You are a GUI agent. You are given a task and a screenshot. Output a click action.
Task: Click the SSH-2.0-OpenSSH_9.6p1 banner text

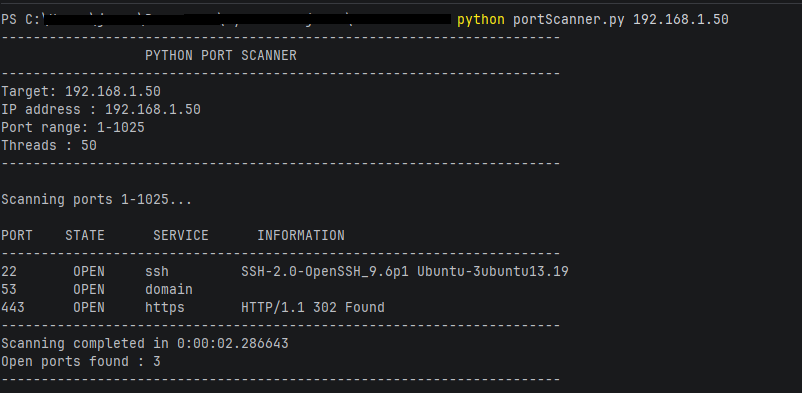[405, 272]
